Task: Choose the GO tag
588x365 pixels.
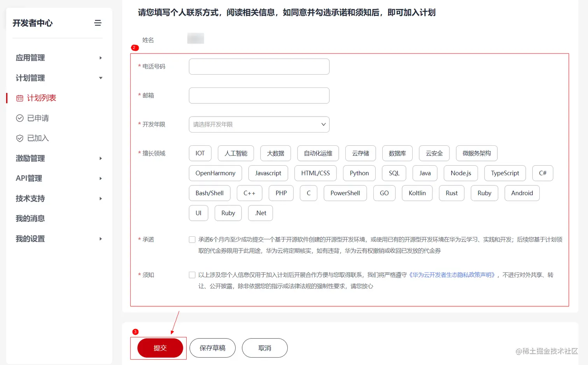Action: pos(384,193)
